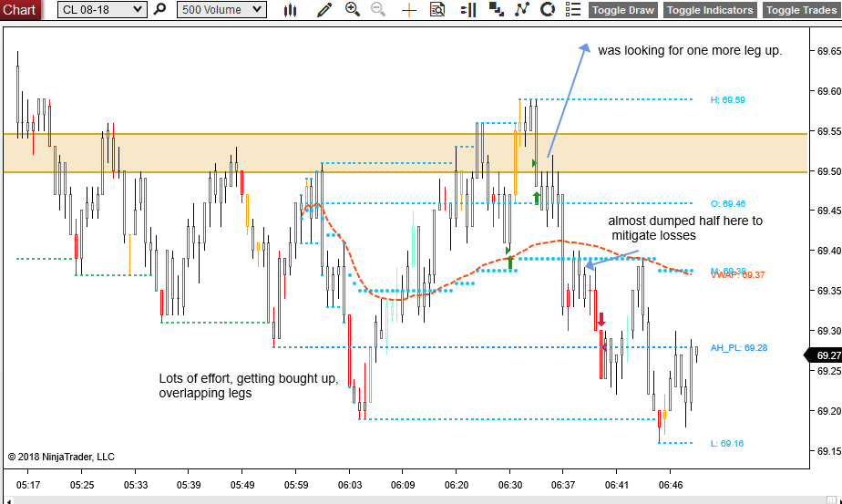Click 'was looking for one more leg up' note
Viewport: 842px width, 504px height.
(x=690, y=50)
